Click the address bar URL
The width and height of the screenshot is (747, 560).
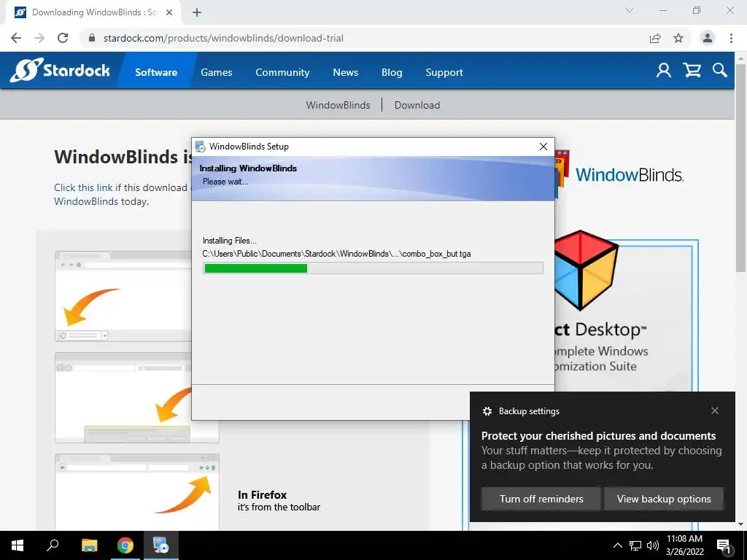[x=223, y=38]
